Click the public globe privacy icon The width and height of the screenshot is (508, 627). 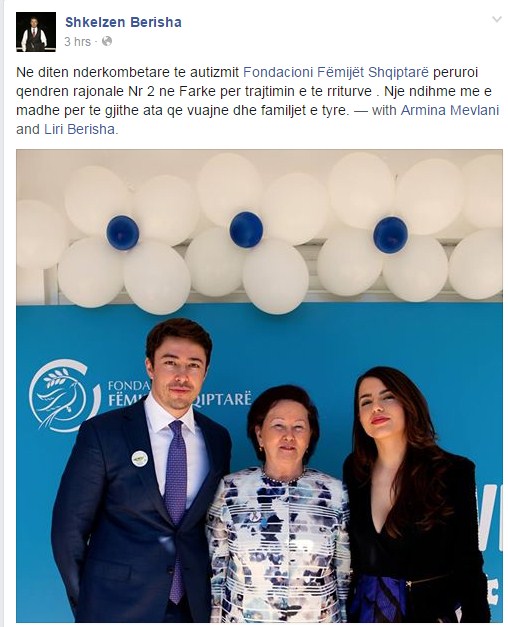tap(107, 41)
